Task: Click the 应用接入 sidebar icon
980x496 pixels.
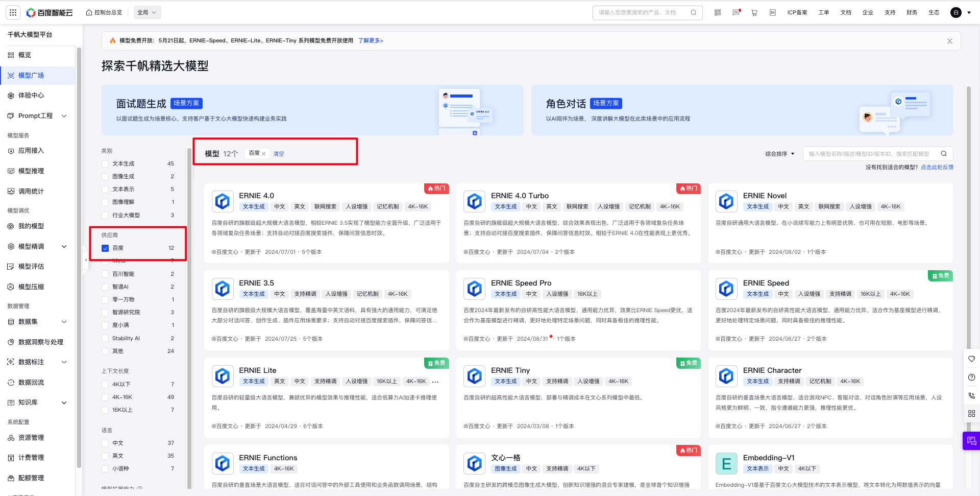Action: [x=11, y=151]
